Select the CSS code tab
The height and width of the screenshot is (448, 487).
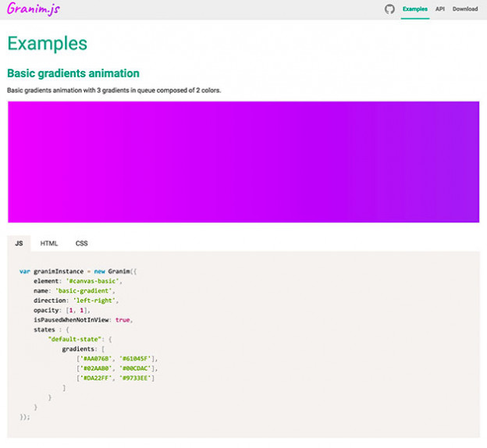(x=81, y=244)
